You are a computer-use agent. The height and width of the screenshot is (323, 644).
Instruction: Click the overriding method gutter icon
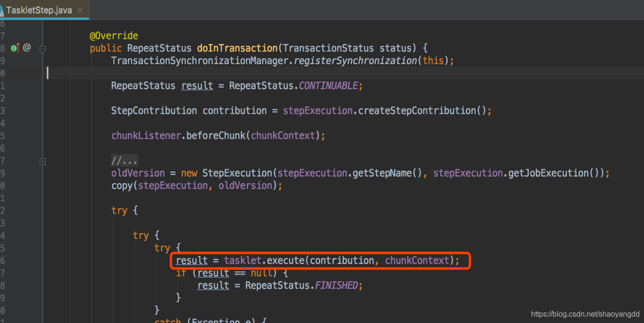pyautogui.click(x=15, y=48)
